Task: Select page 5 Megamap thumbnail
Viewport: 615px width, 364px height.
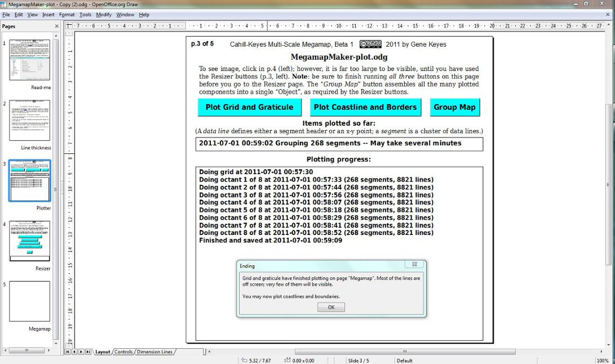Action: pyautogui.click(x=30, y=301)
